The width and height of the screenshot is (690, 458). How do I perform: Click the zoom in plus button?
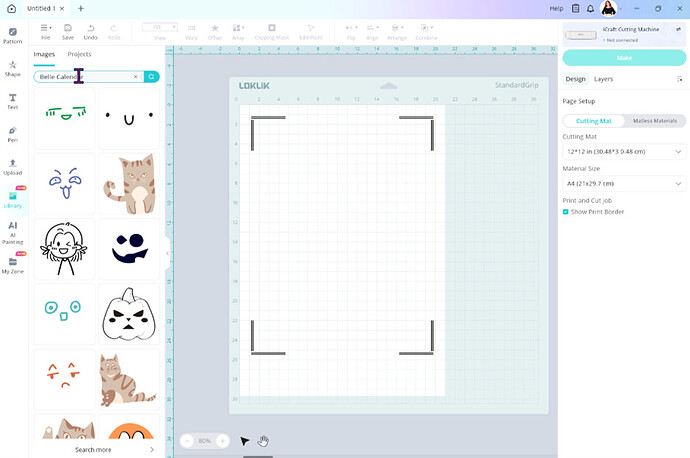[x=222, y=441]
